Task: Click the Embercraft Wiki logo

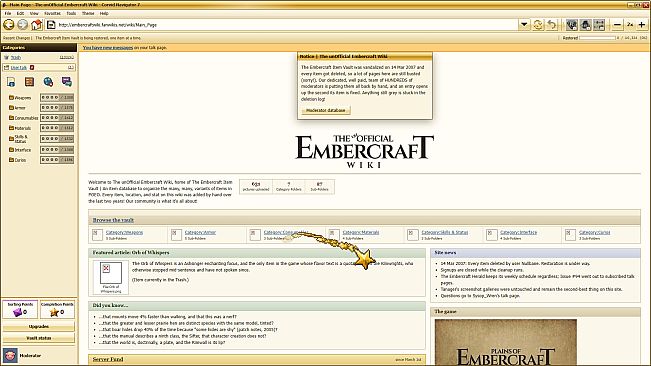Action: [x=365, y=151]
